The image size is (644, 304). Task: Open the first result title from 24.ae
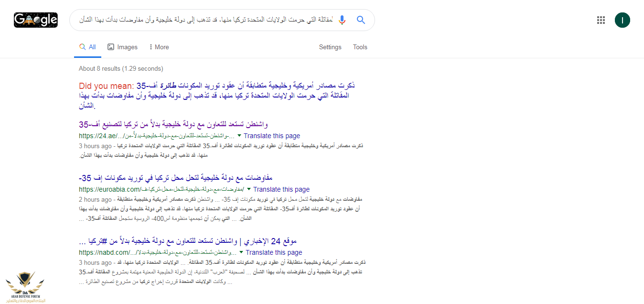coord(176,125)
